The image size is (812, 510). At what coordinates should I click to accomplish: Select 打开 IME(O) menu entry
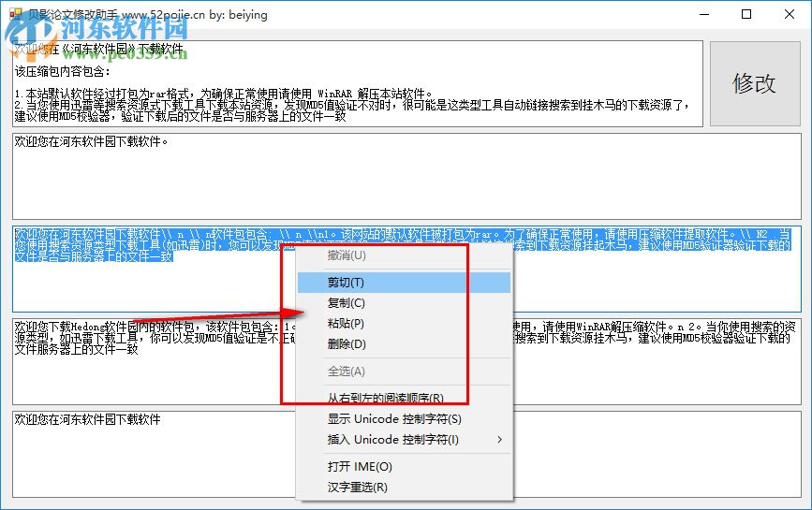(x=404, y=467)
